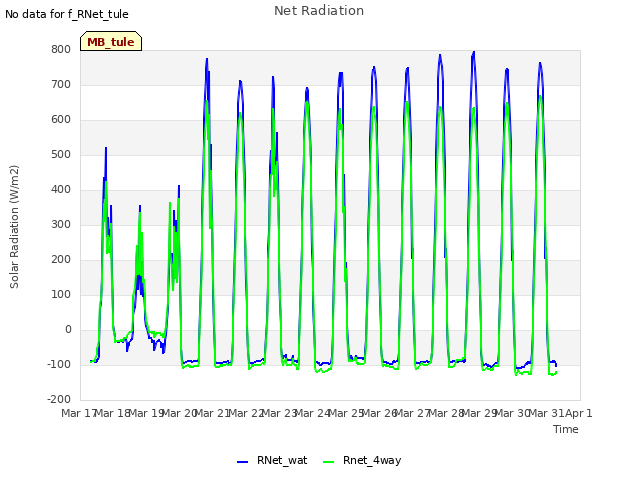The height and width of the screenshot is (480, 640).
Task: Click the Mar 20 x-axis date label
Action: click(180, 413)
